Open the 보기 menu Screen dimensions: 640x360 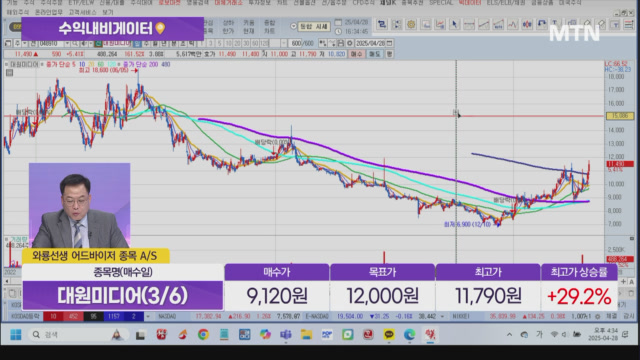108,12
